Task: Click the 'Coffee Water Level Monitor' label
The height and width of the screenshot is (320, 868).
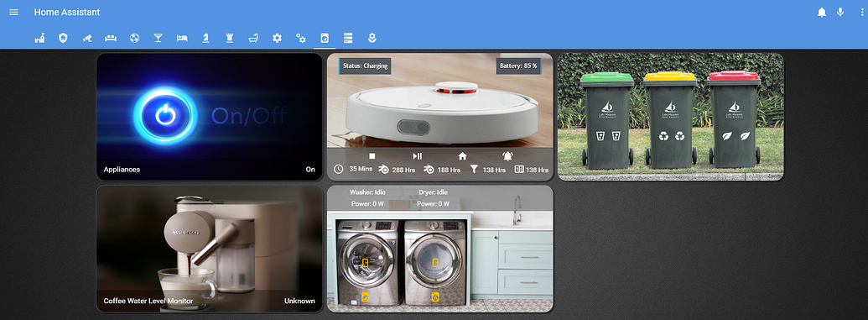Action: (148, 302)
